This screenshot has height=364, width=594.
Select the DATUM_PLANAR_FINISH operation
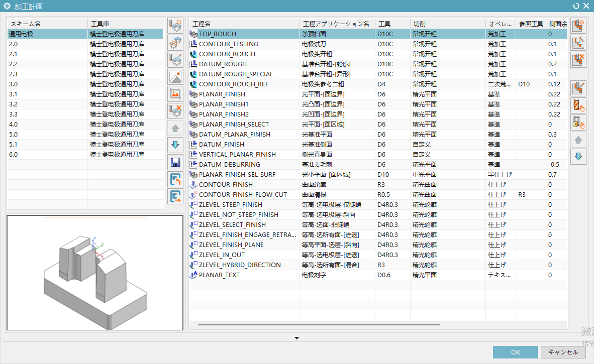(x=378, y=135)
